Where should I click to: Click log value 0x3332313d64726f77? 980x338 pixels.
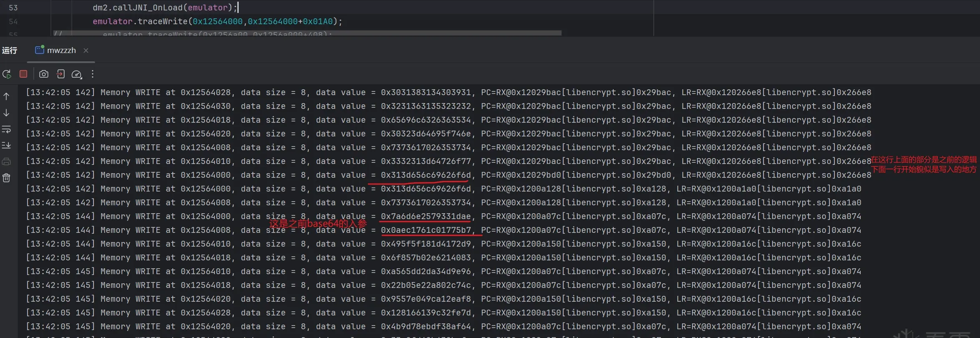tap(426, 161)
